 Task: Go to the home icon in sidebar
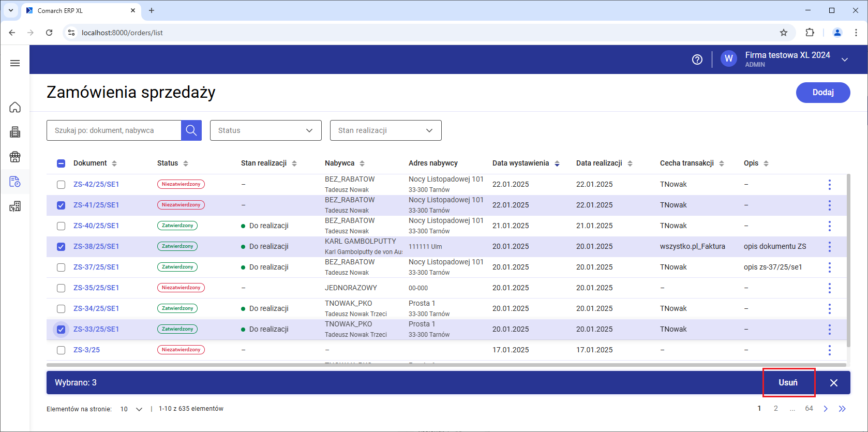15,107
